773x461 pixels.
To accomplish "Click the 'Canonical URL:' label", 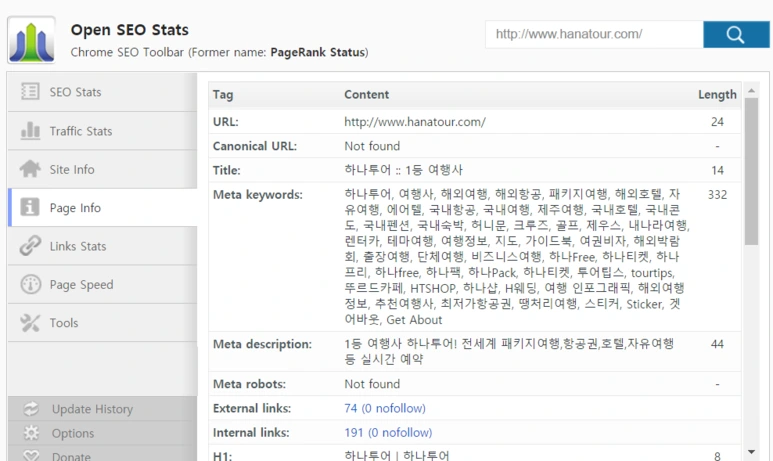I will point(255,146).
